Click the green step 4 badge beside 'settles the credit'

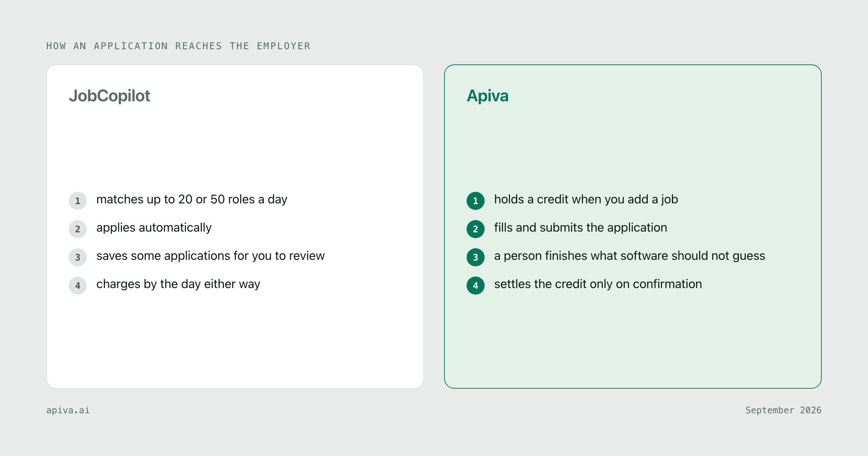[476, 286]
